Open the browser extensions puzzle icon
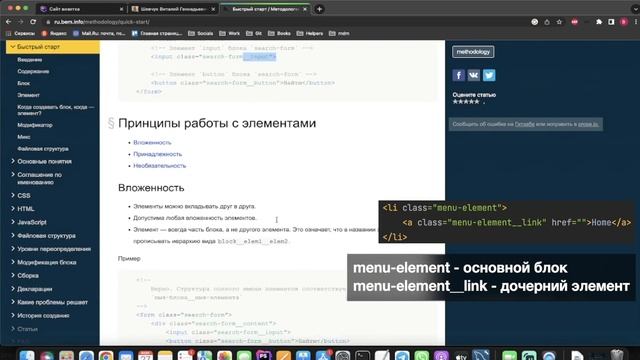Screen dimensions: 640x360 (599, 22)
